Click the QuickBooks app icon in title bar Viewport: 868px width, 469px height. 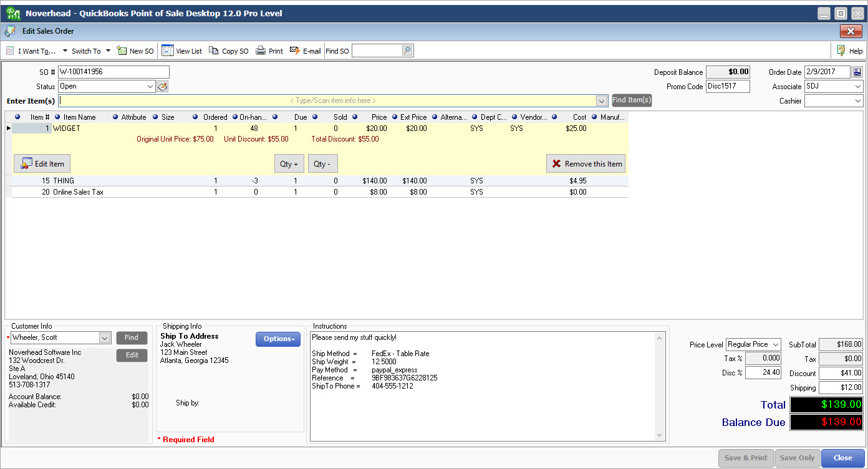tap(12, 12)
